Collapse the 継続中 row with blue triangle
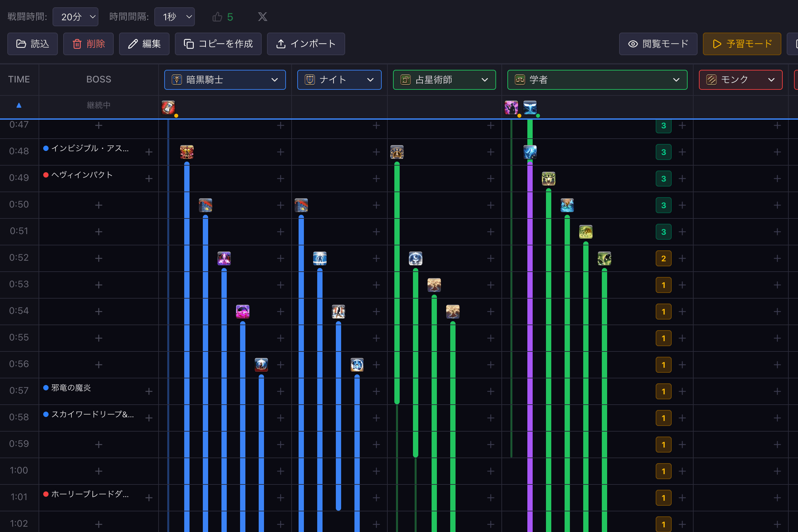 19,105
